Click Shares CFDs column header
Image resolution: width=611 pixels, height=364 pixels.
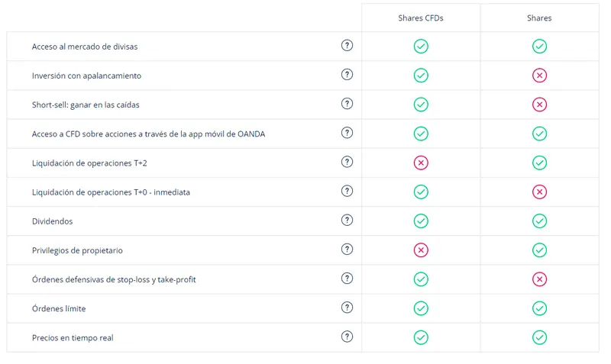[421, 18]
